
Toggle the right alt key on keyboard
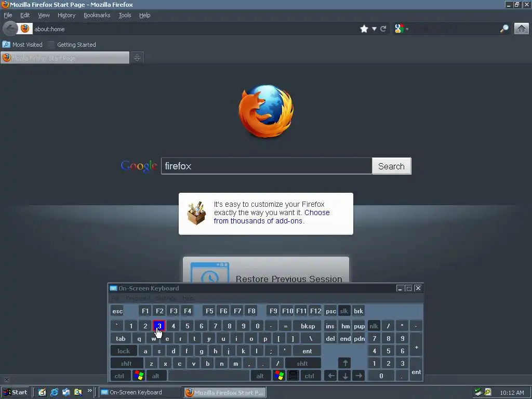point(260,376)
